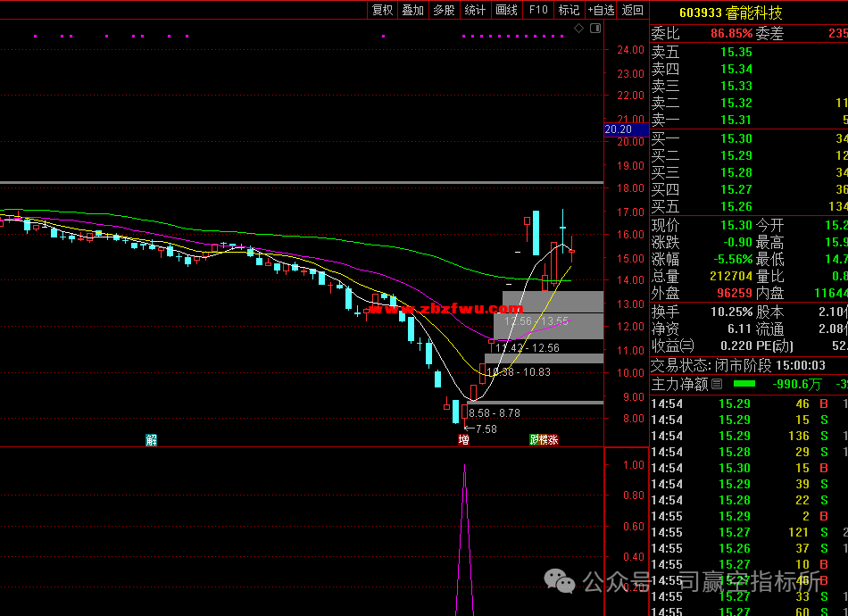Click the 复权 toolbar button

(382, 10)
